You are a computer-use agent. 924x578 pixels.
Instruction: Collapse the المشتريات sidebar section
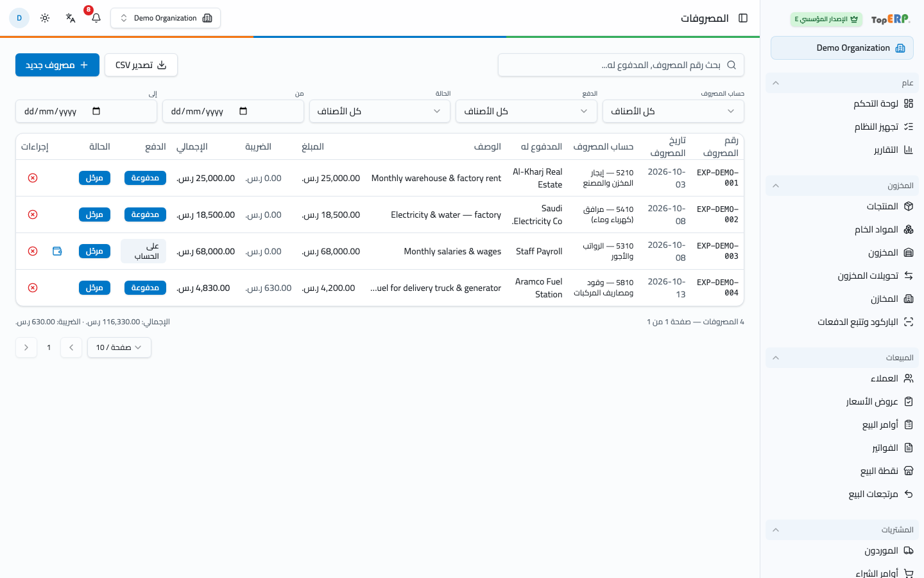point(842,530)
